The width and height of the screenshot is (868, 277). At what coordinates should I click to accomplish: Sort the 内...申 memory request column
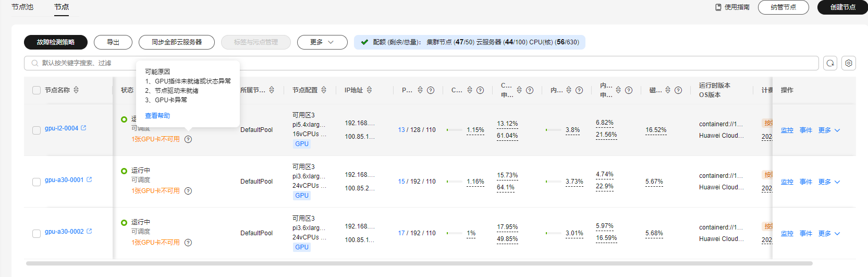point(618,90)
